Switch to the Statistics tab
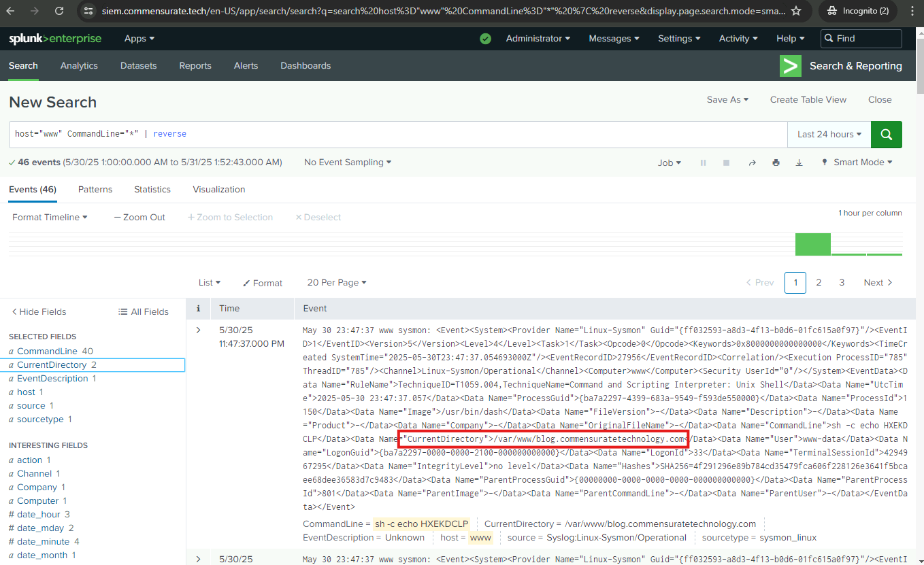The image size is (924, 565). 152,190
